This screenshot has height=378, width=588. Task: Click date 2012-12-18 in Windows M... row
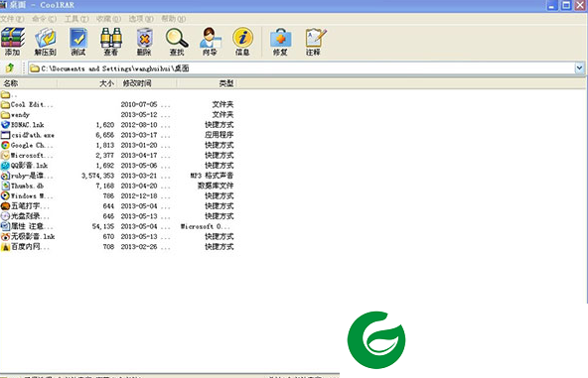point(139,195)
